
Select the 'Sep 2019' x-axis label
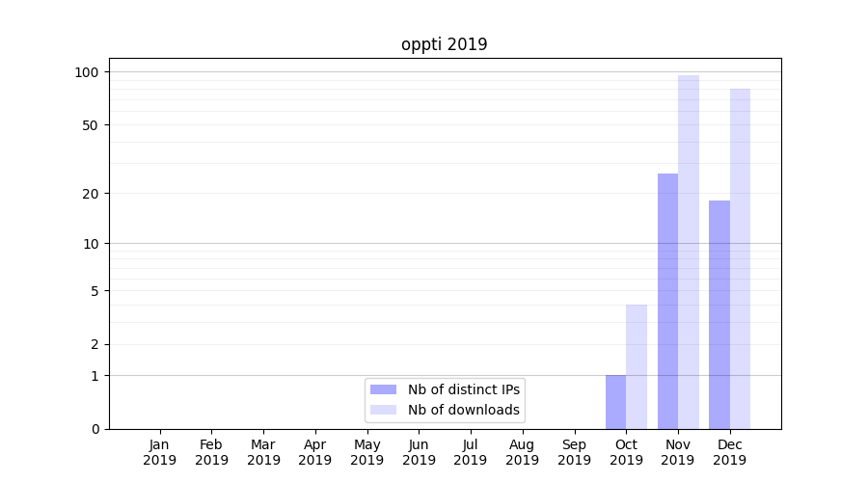point(574,452)
